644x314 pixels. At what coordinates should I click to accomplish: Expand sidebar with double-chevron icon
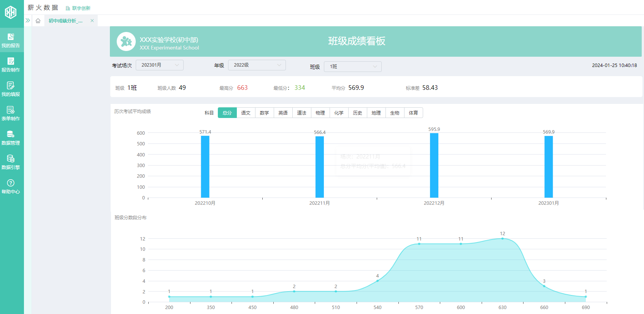[28, 21]
